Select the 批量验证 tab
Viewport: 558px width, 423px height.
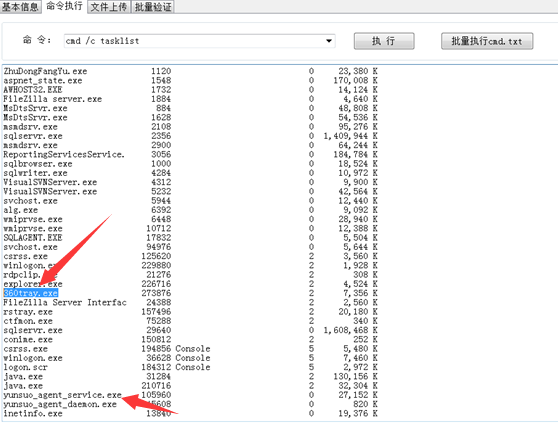point(153,7)
